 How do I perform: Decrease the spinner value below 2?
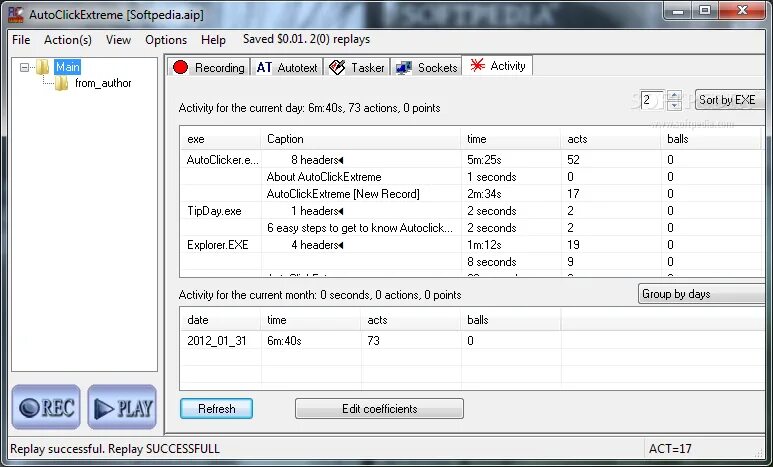(x=674, y=105)
